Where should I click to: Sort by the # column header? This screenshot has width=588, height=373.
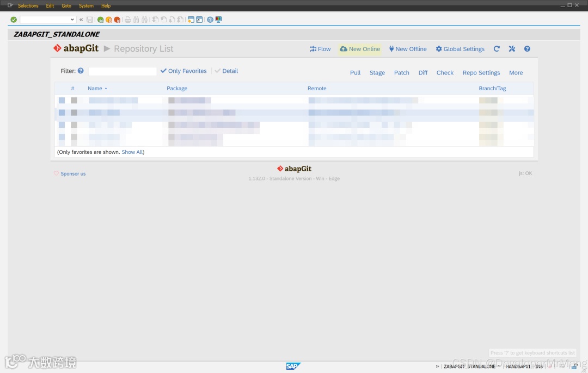[73, 89]
